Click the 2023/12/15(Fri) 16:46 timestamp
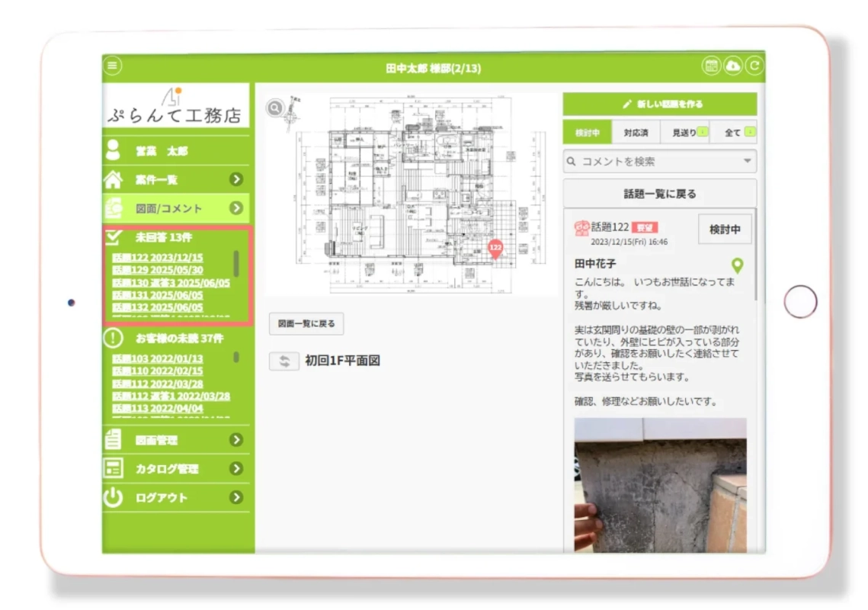 [x=629, y=242]
